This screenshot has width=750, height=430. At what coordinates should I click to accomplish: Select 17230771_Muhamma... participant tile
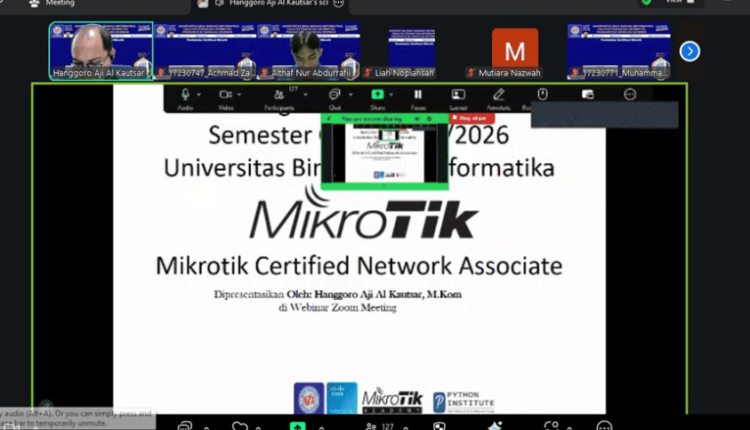tap(618, 51)
